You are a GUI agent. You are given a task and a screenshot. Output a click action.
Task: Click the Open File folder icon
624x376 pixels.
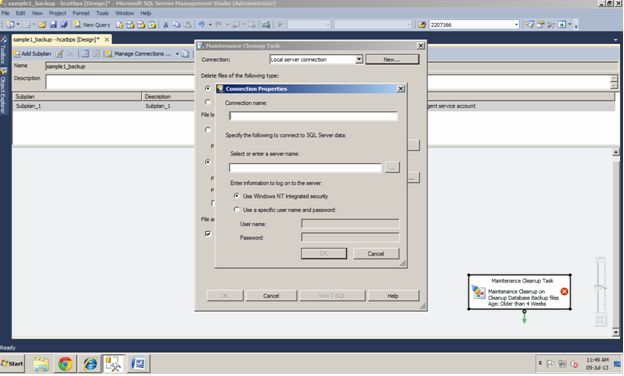(x=42, y=25)
